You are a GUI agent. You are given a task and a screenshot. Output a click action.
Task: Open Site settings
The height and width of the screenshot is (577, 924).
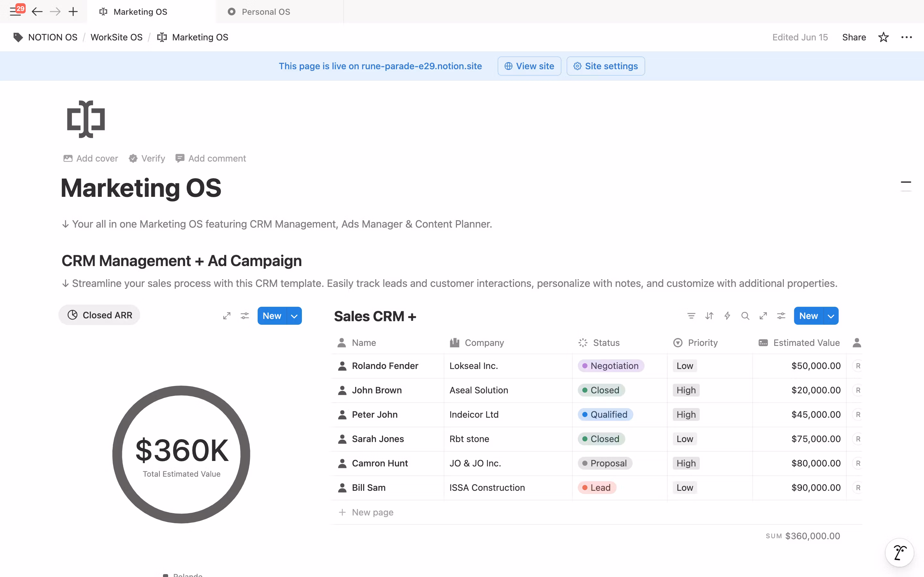point(605,66)
